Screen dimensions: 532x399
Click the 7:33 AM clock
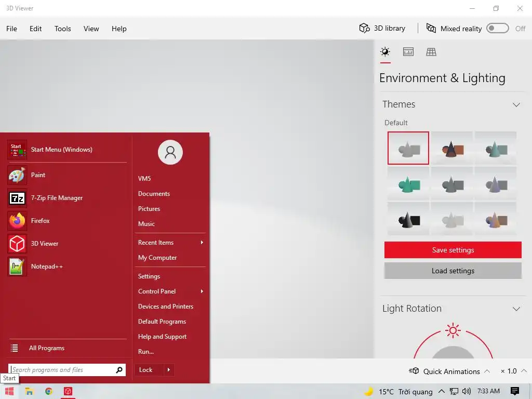[488, 391]
